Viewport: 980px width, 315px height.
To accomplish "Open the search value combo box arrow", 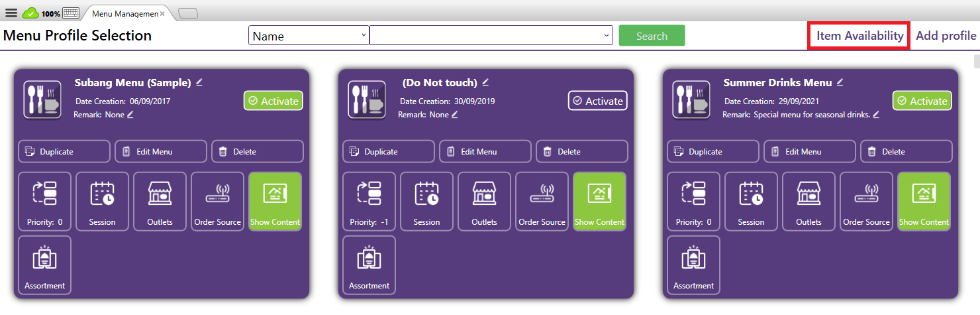I will click(607, 36).
